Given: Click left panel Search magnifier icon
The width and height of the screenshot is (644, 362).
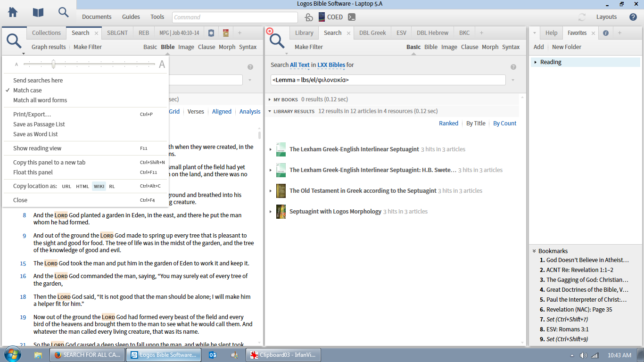Looking at the screenshot, I should 15,41.
